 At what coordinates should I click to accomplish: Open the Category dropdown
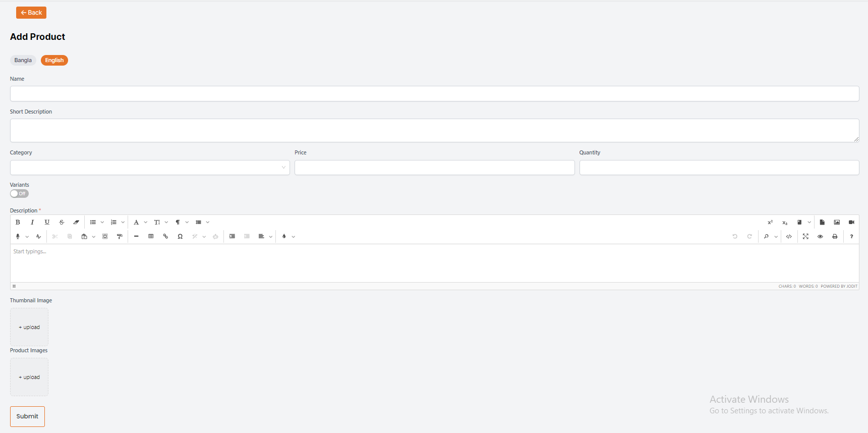coord(150,168)
